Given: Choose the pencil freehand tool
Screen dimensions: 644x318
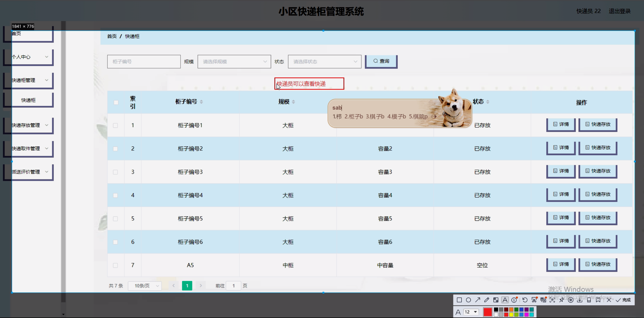Looking at the screenshot, I should pos(486,300).
